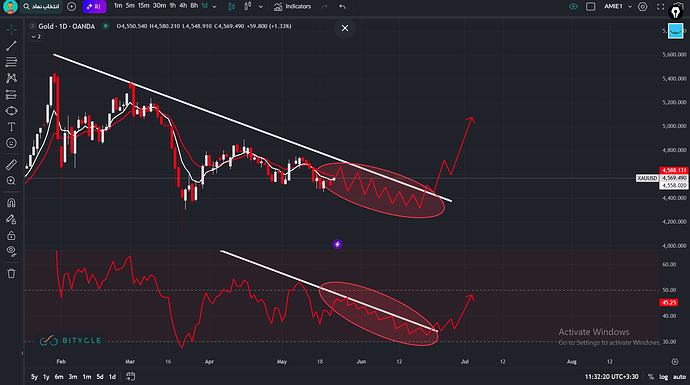Redo action with forward arrow
The width and height of the screenshot is (690, 385).
(324, 7)
